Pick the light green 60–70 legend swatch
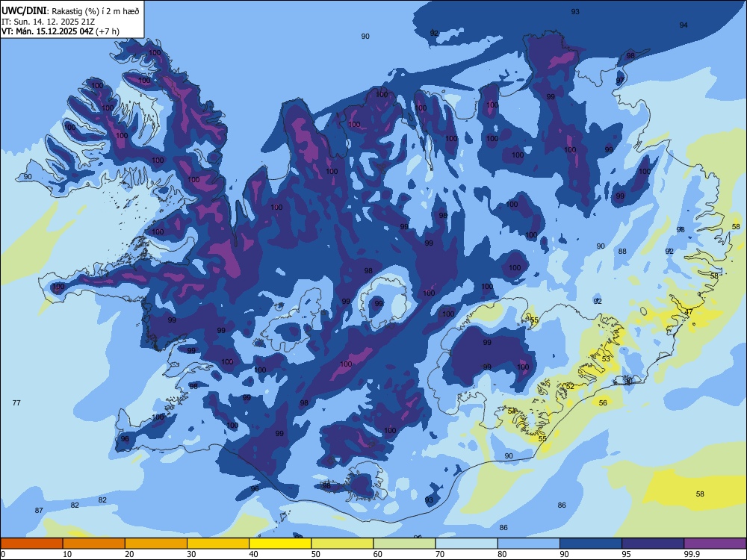This screenshot has height=560, width=747. [404, 544]
